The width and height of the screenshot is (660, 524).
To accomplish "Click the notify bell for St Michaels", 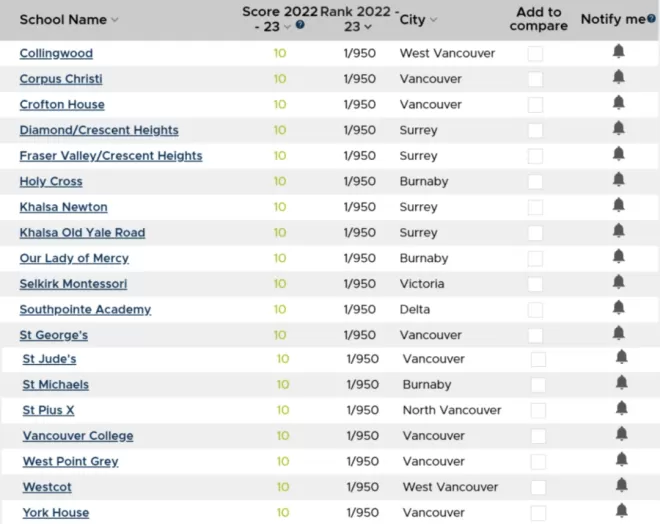I will click(x=622, y=383).
